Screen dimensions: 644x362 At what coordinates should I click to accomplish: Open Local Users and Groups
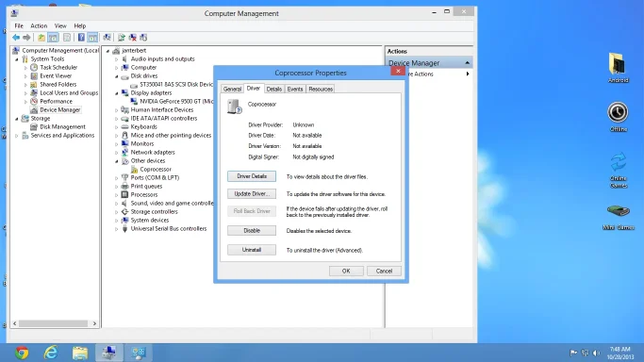[69, 92]
